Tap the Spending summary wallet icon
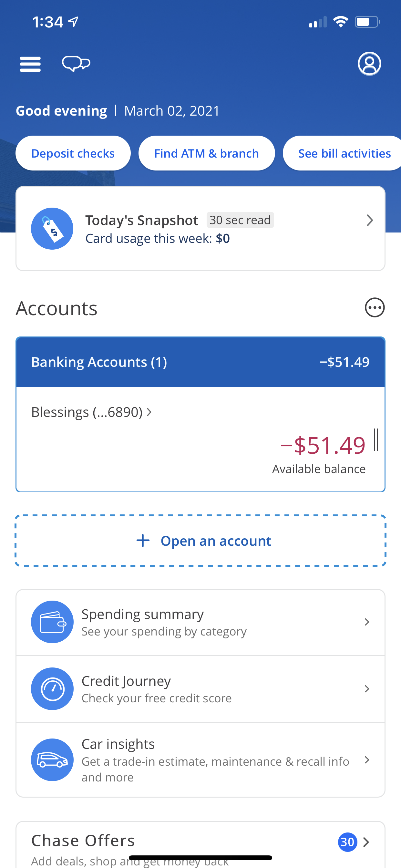 (52, 622)
